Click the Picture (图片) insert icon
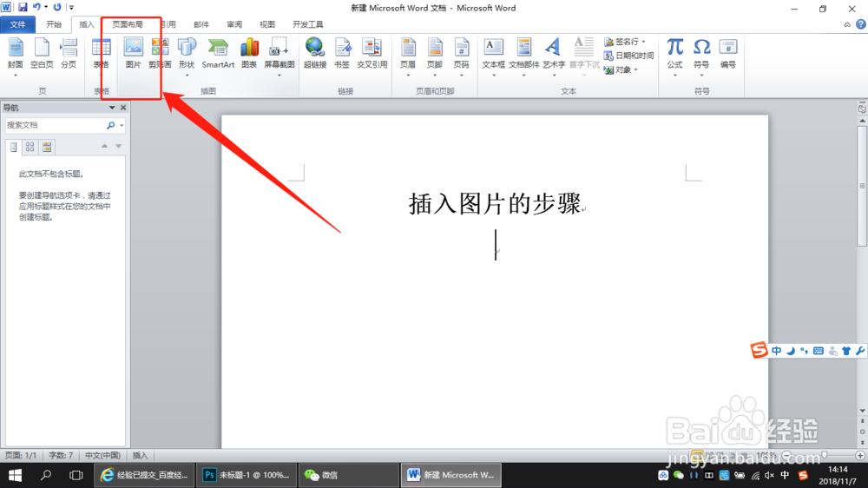 click(x=133, y=54)
